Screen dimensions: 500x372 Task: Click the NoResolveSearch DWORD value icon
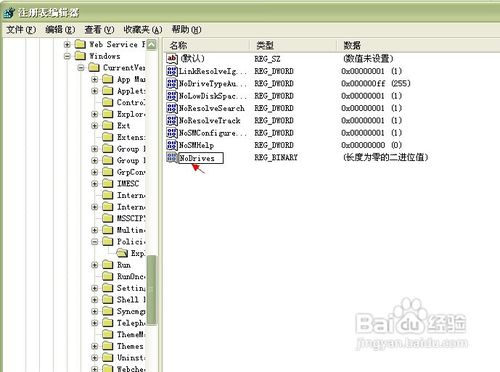[172, 108]
